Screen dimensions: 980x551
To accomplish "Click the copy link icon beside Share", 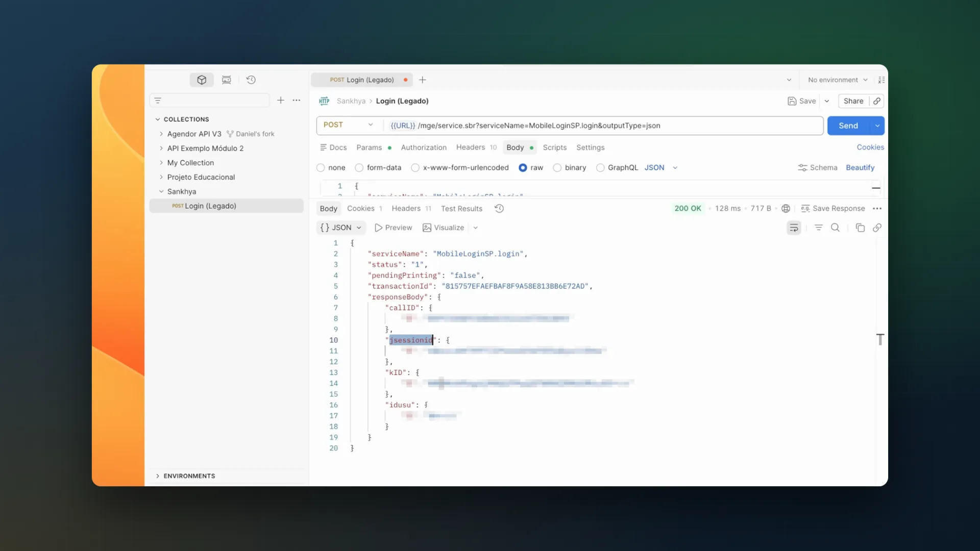I will pyautogui.click(x=877, y=101).
